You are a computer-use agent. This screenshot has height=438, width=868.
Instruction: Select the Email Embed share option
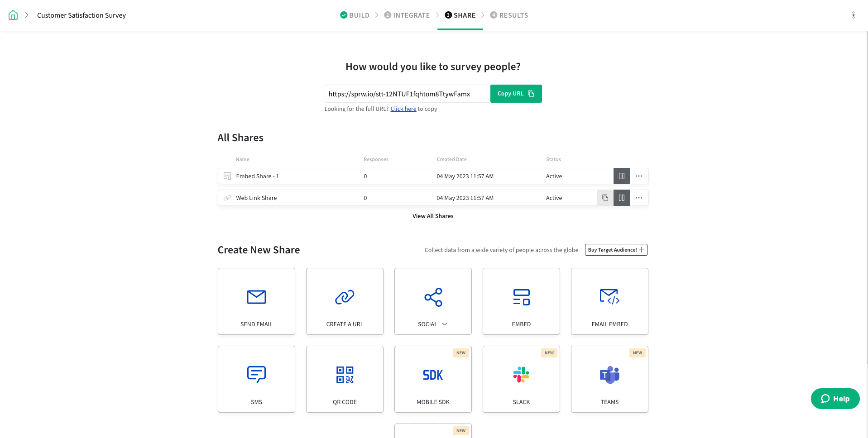609,301
